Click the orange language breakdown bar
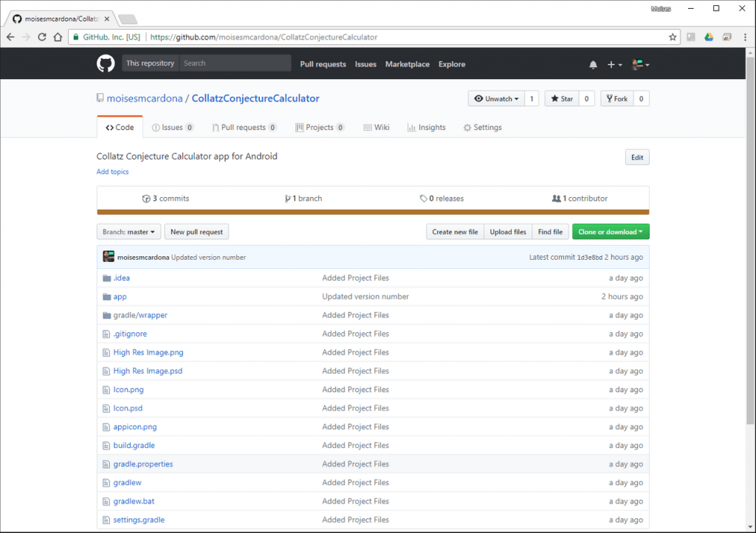756x533 pixels. (x=373, y=212)
